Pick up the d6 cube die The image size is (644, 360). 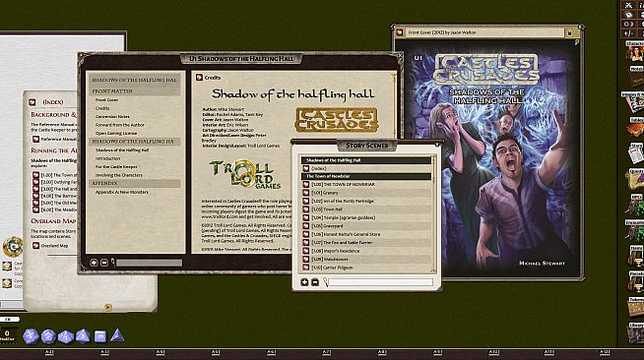coord(100,336)
